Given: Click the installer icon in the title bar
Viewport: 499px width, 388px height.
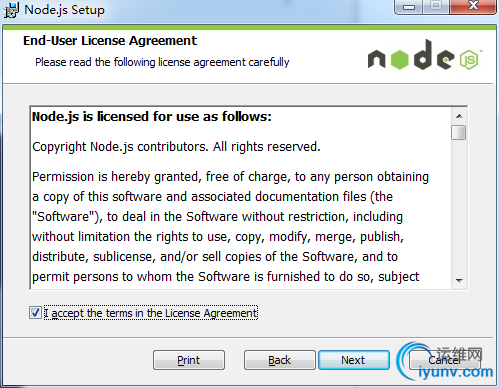Looking at the screenshot, I should coord(11,10).
